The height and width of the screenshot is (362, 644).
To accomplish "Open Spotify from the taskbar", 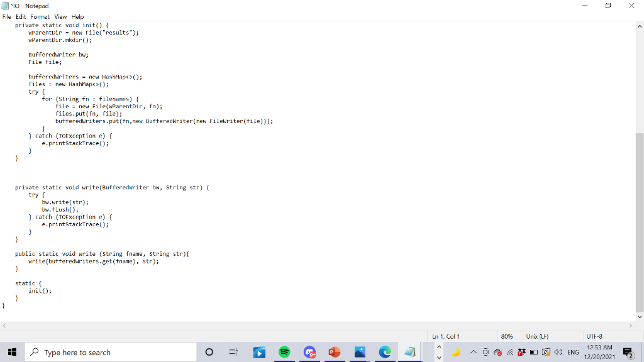I will click(284, 352).
